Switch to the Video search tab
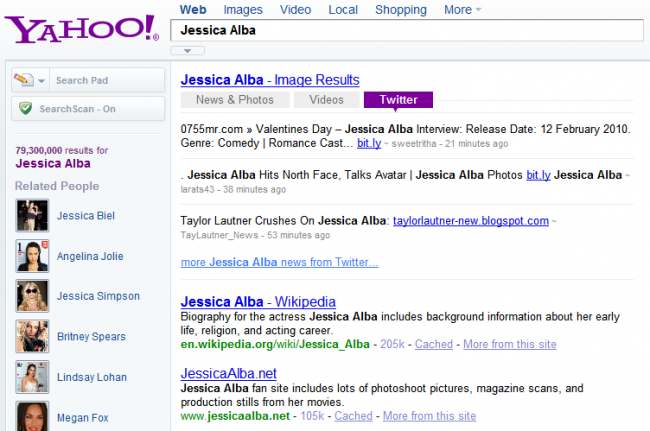Viewport: 650px width, 431px height. click(x=295, y=10)
